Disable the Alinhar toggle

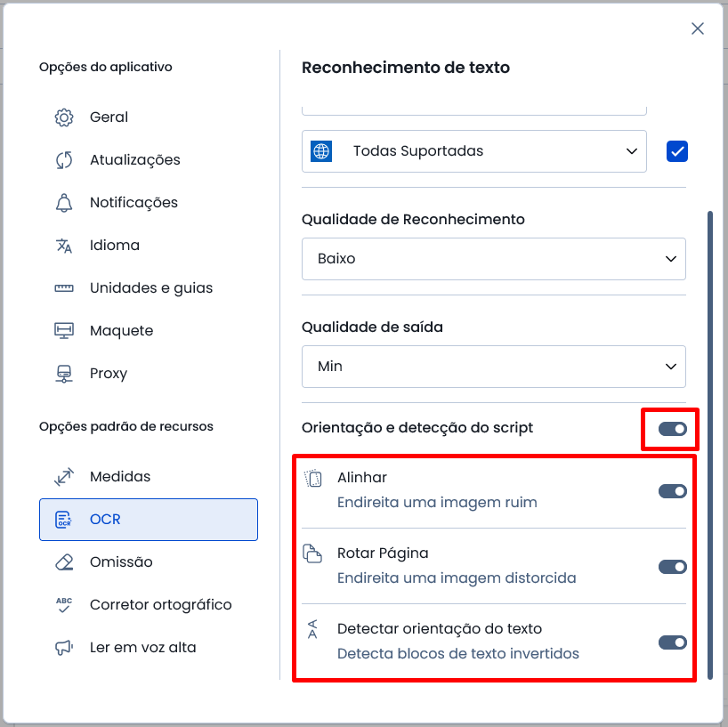tap(672, 491)
